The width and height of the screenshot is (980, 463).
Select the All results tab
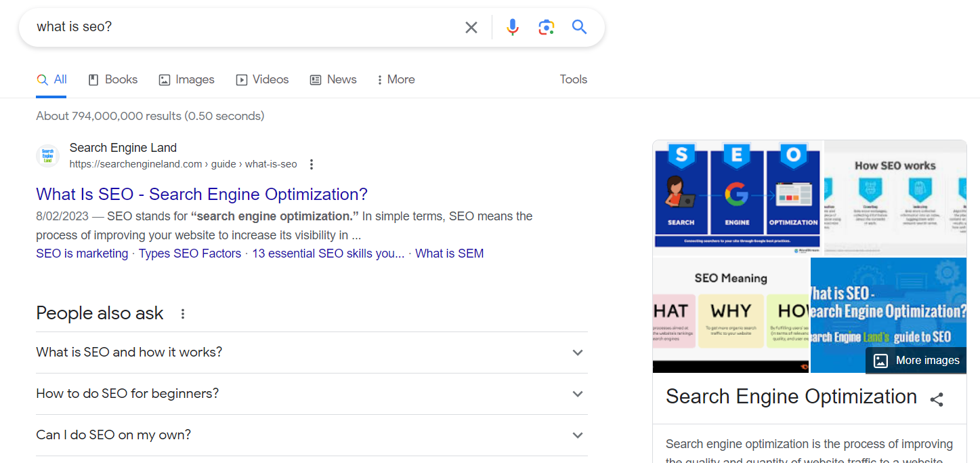click(x=51, y=79)
